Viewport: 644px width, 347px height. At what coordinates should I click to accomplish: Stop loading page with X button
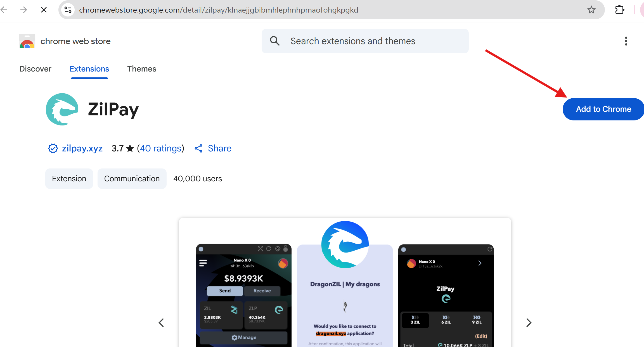[44, 10]
